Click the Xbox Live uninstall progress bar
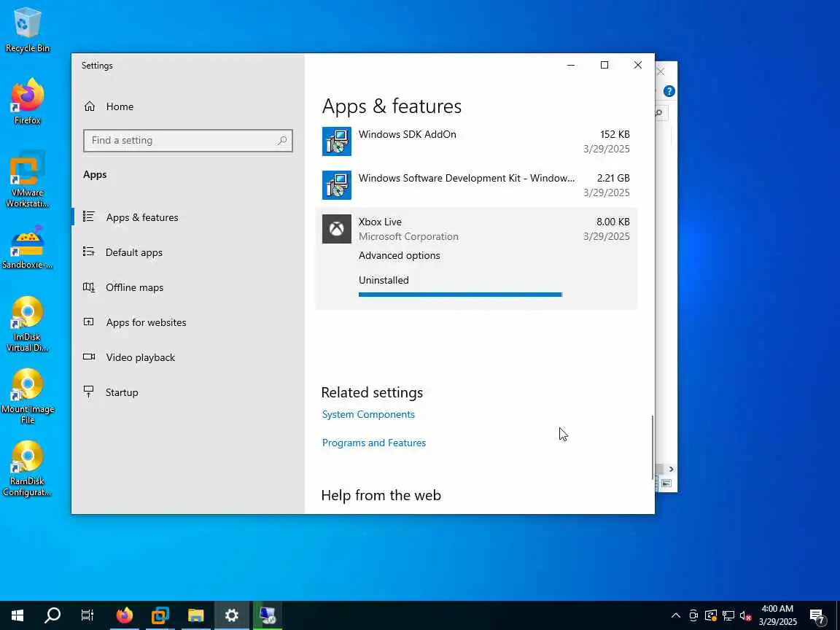 [460, 295]
